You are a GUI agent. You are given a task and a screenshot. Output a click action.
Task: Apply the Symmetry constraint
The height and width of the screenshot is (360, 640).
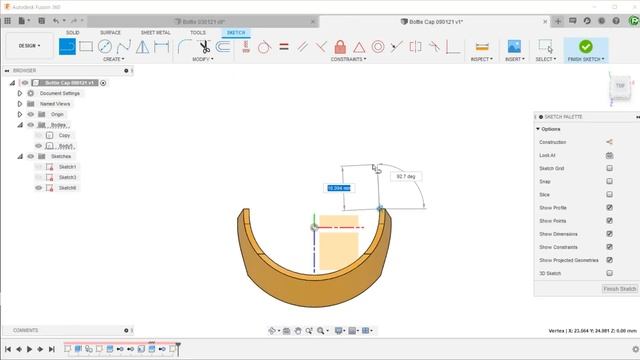click(416, 47)
